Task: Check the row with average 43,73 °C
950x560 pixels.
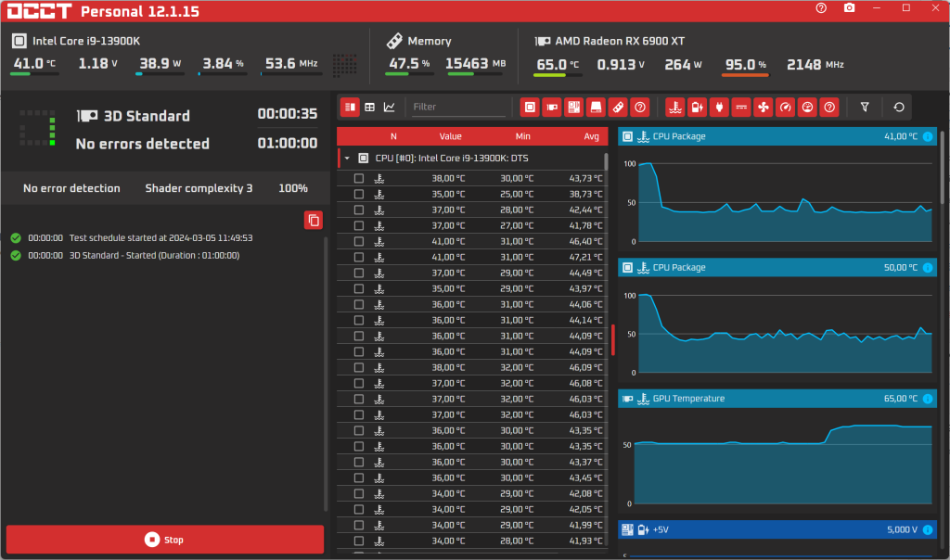Action: click(x=359, y=179)
